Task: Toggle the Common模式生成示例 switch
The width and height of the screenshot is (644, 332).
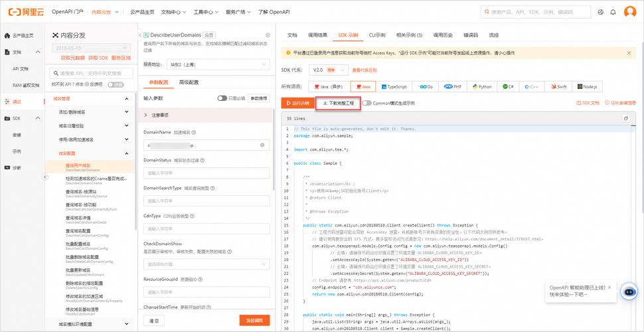Action: pyautogui.click(x=366, y=103)
